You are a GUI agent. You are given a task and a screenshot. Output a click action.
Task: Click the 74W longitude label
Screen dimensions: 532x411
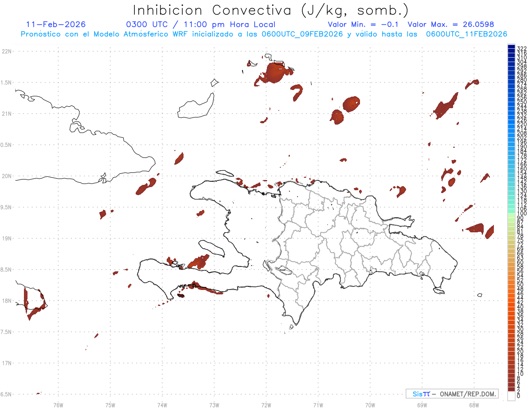coord(162,405)
